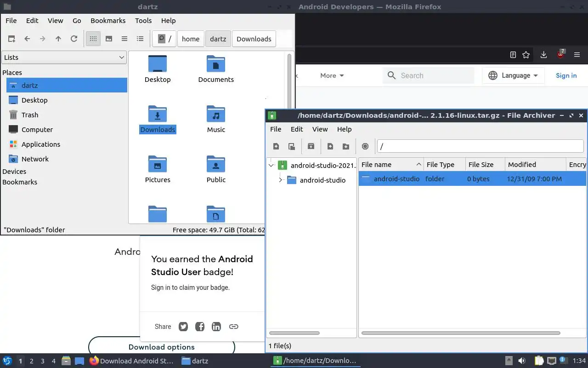Viewport: 588px width, 368px height.
Task: Copy the badge share link
Action: [233, 327]
